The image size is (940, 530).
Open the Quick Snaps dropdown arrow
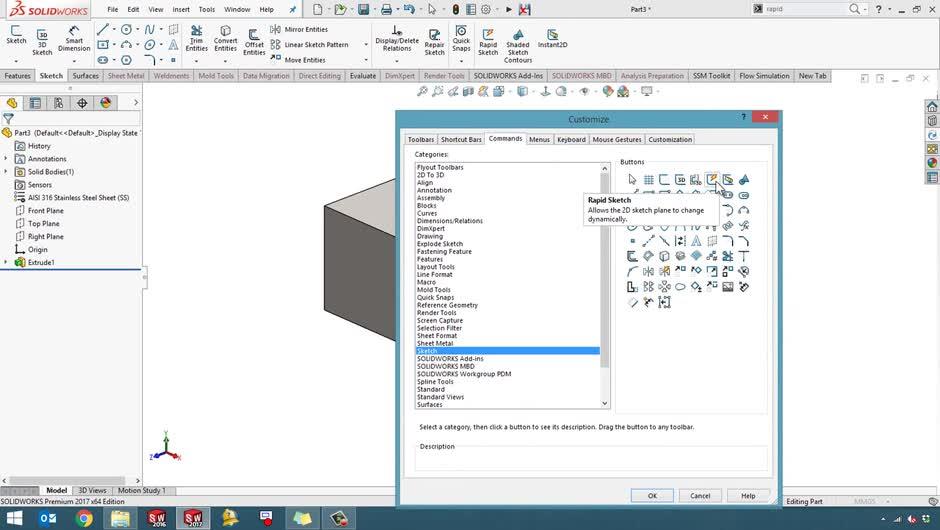tap(461, 60)
